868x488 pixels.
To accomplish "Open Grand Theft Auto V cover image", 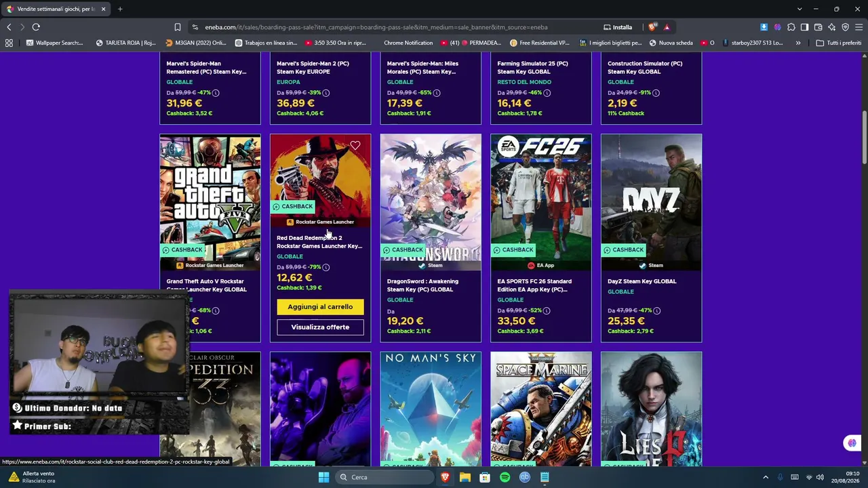I will 210,202.
